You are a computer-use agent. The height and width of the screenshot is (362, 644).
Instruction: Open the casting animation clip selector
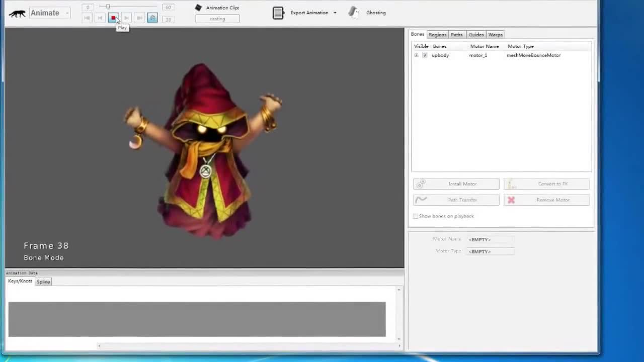217,19
